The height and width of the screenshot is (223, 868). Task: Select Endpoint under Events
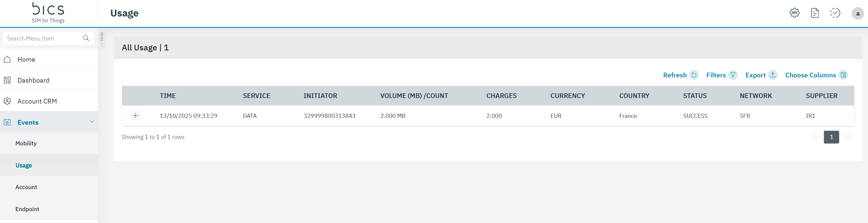[x=27, y=209]
